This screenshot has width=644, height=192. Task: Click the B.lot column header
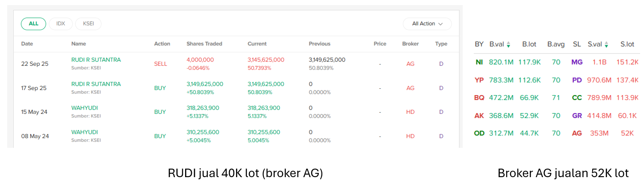click(529, 44)
